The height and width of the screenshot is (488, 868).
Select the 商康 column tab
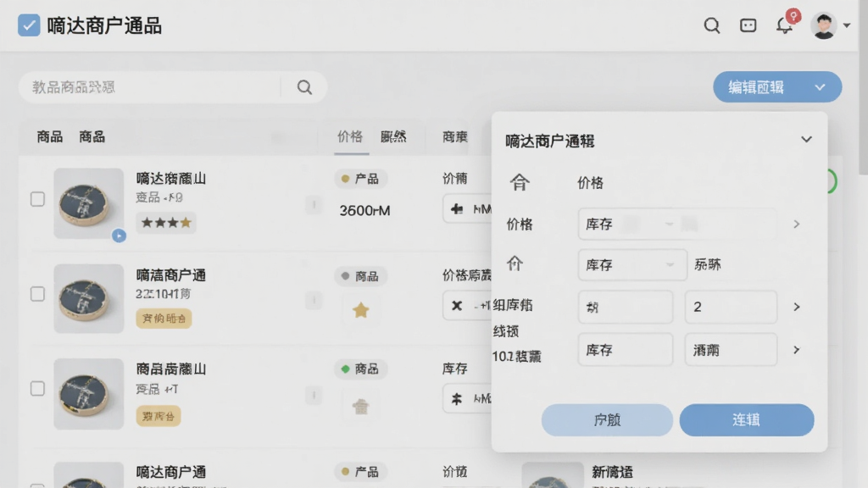[455, 136]
